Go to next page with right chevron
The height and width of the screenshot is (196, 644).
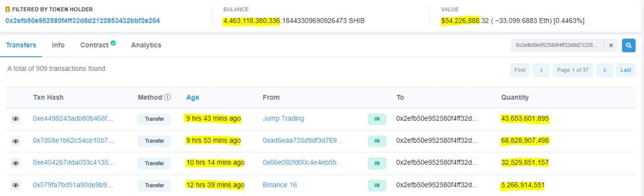click(604, 70)
